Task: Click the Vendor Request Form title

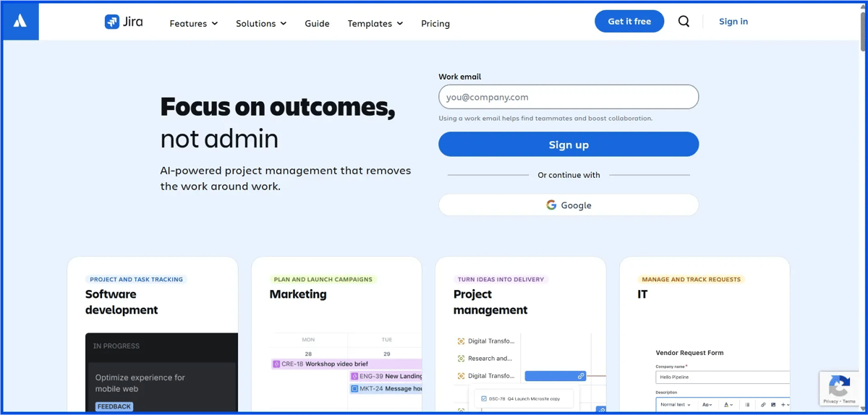Action: [x=689, y=353]
